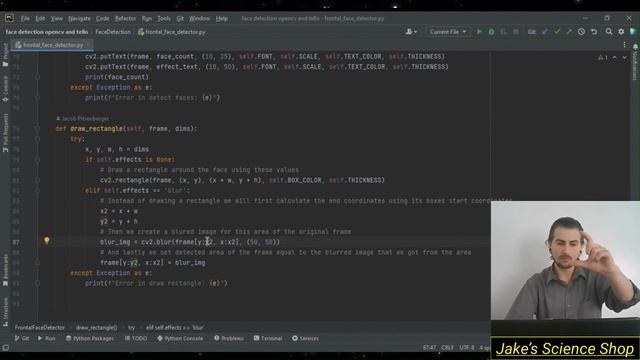Open the Edit menu

coord(40,18)
